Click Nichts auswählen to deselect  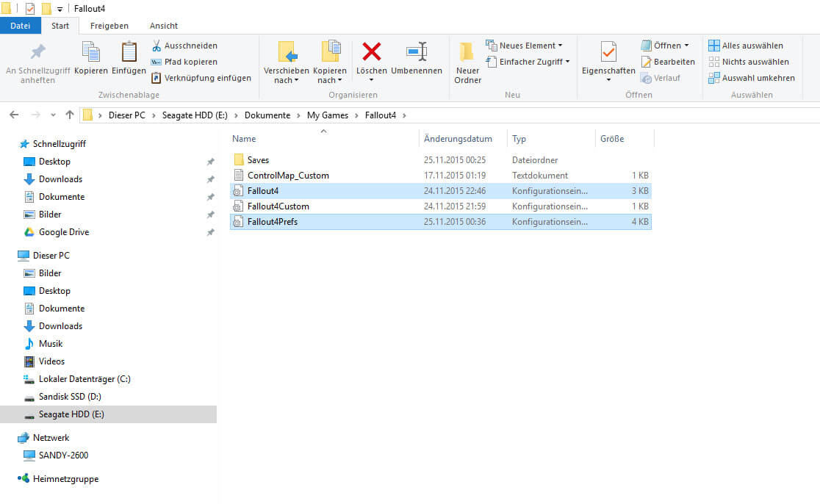[x=749, y=62]
